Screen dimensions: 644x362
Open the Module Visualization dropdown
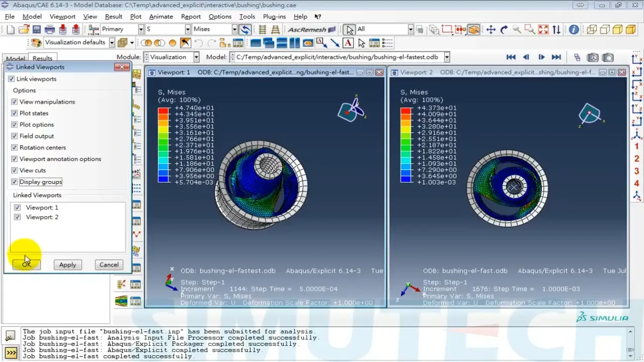196,57
